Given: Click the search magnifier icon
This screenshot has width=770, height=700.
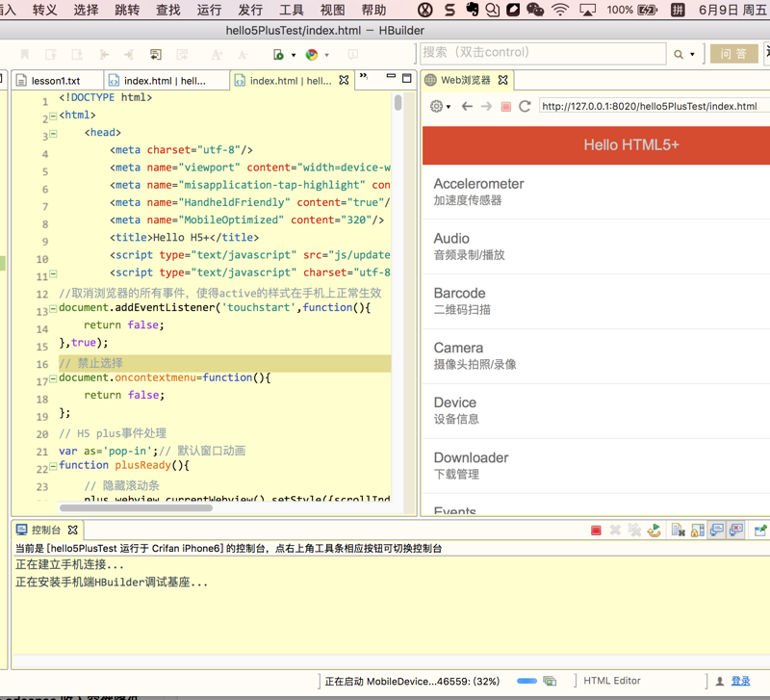Looking at the screenshot, I should coord(679,55).
